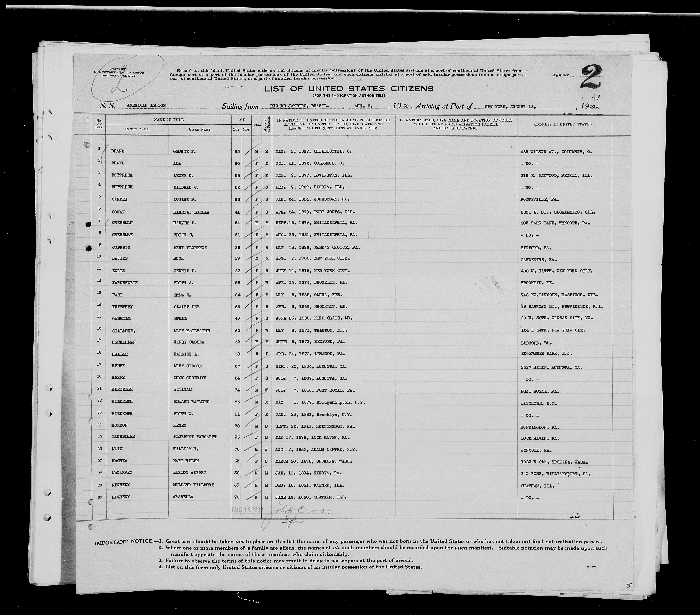Select the family name HECKERMAN

[x=123, y=342]
